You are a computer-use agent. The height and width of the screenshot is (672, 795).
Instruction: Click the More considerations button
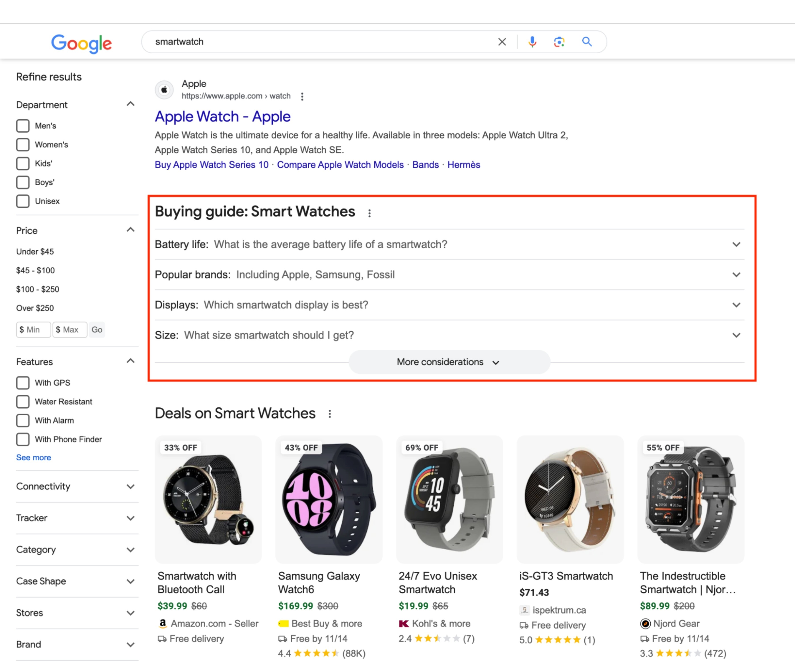coord(449,362)
